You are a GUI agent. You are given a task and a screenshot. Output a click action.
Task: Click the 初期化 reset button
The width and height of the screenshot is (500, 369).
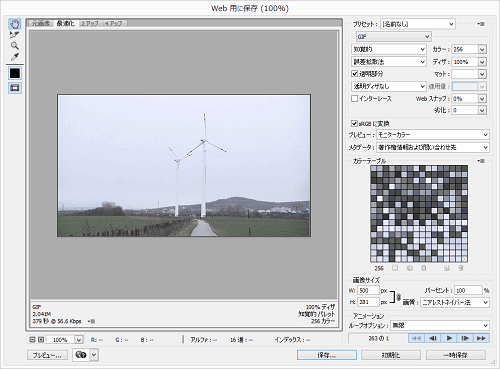point(391,355)
